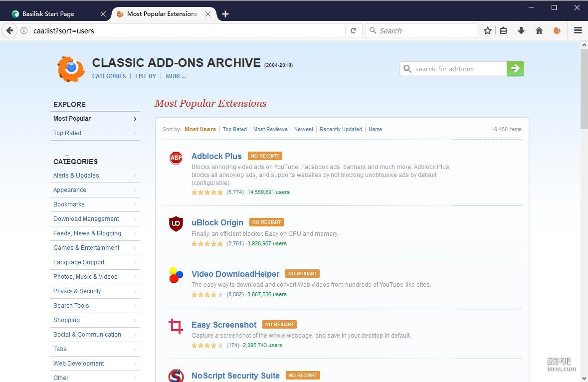Click the Easy Screenshot crop icon
The width and height of the screenshot is (588, 382).
176,326
